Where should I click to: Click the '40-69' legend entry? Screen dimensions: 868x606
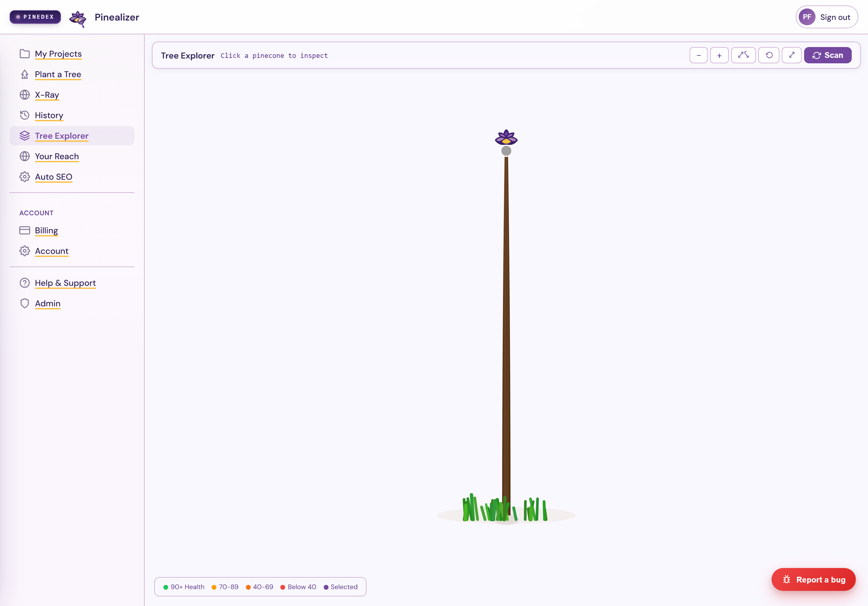pos(259,587)
